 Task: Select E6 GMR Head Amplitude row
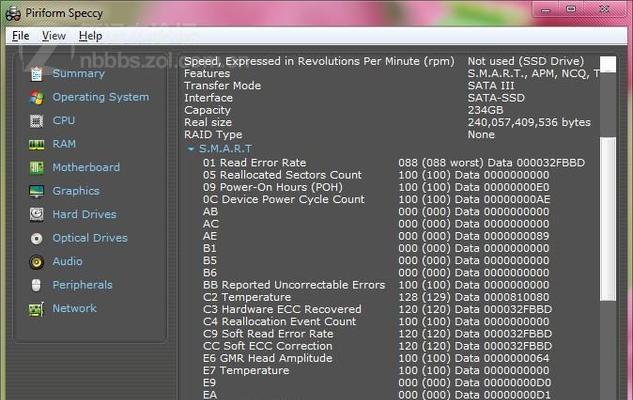click(x=376, y=358)
